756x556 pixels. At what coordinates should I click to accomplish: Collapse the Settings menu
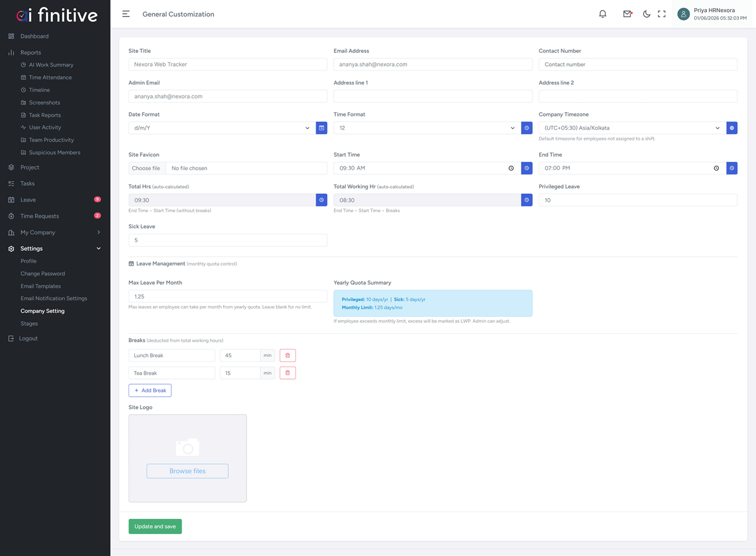[x=55, y=249]
